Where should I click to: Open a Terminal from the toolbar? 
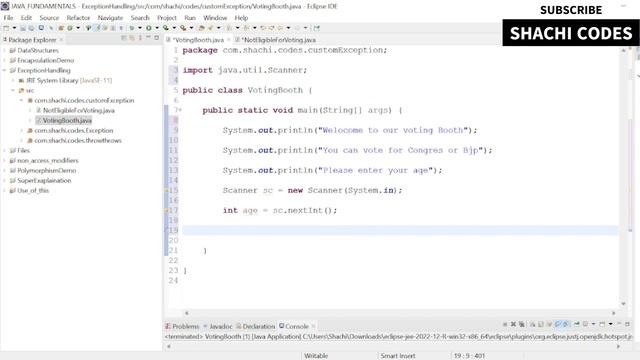[41, 28]
